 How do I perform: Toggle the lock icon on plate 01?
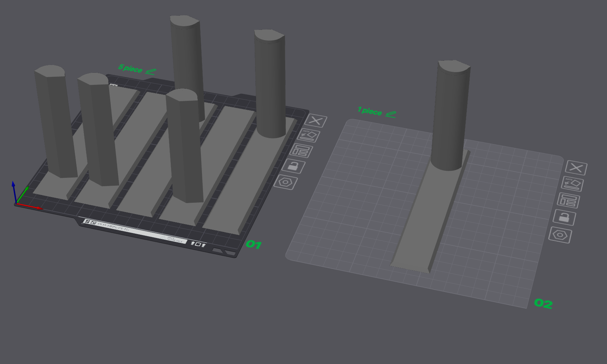coord(293,166)
